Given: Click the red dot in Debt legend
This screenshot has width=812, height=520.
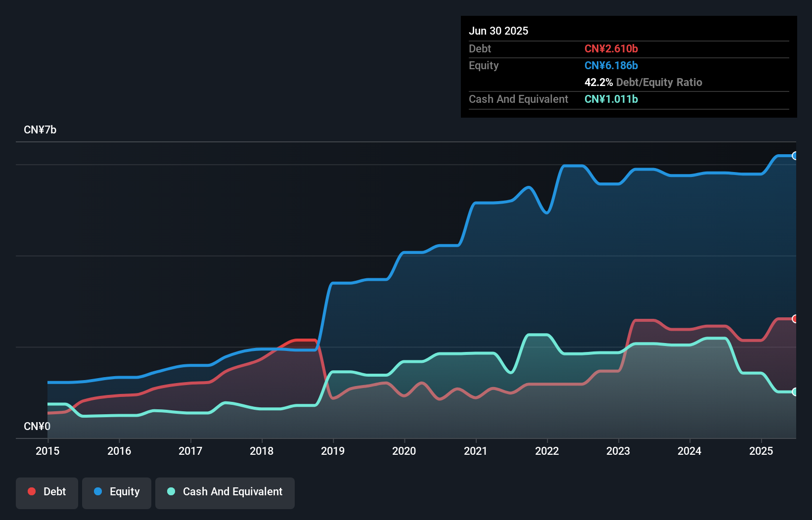Looking at the screenshot, I should tap(32, 491).
